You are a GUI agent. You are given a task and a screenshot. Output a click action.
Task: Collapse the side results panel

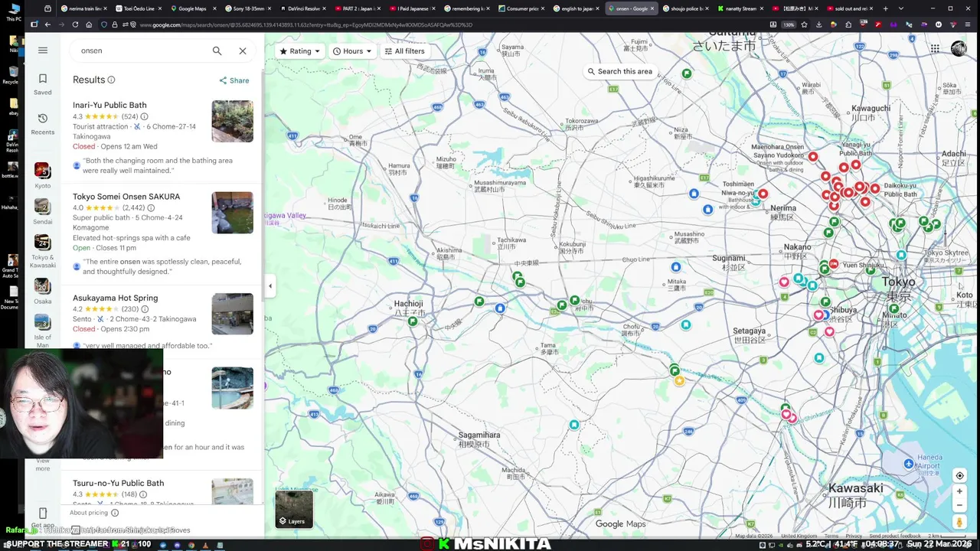pyautogui.click(x=269, y=286)
